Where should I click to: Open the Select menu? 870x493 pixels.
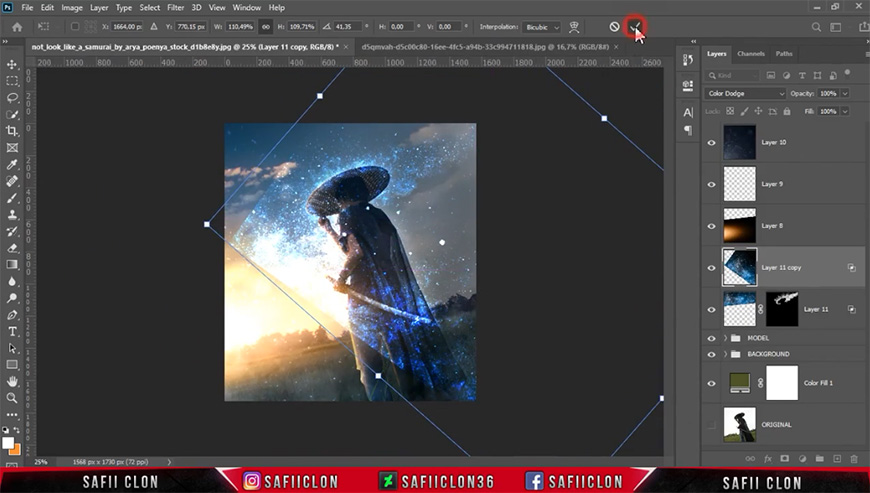[x=149, y=7]
